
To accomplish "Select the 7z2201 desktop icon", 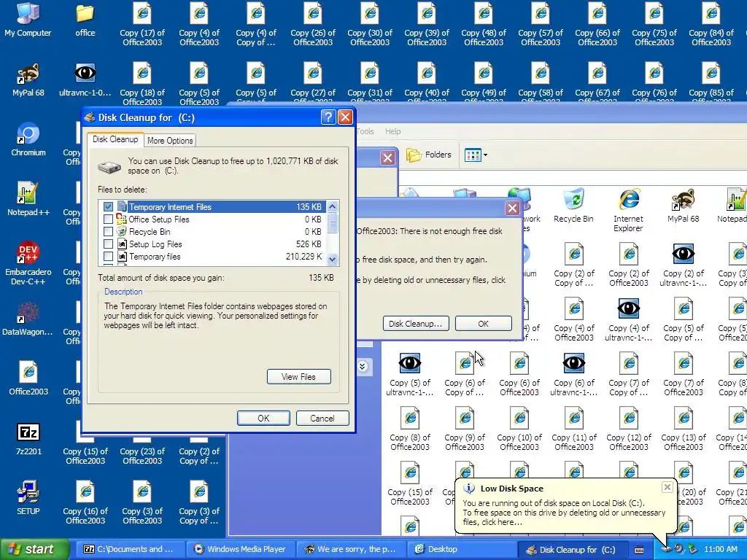I will (x=28, y=439).
